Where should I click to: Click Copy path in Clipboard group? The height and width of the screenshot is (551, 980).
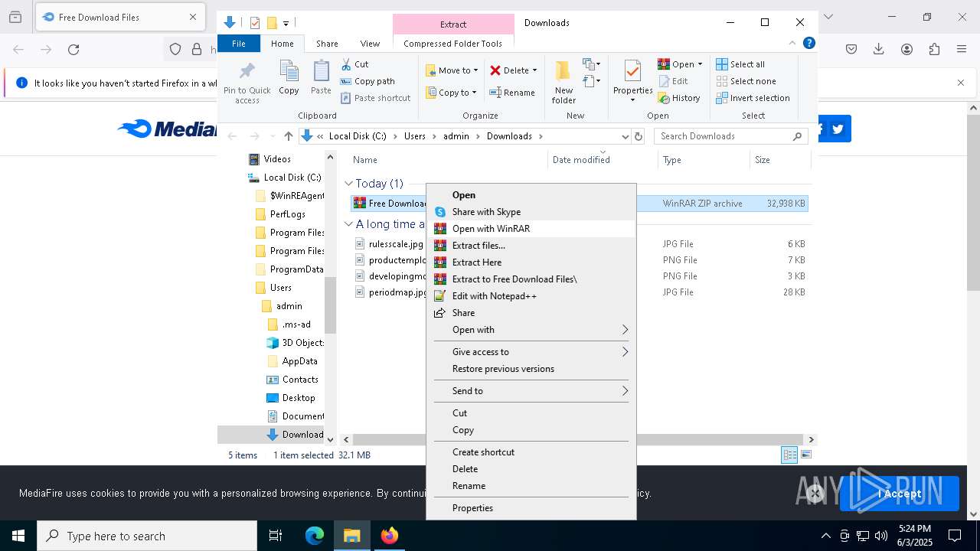click(x=367, y=81)
